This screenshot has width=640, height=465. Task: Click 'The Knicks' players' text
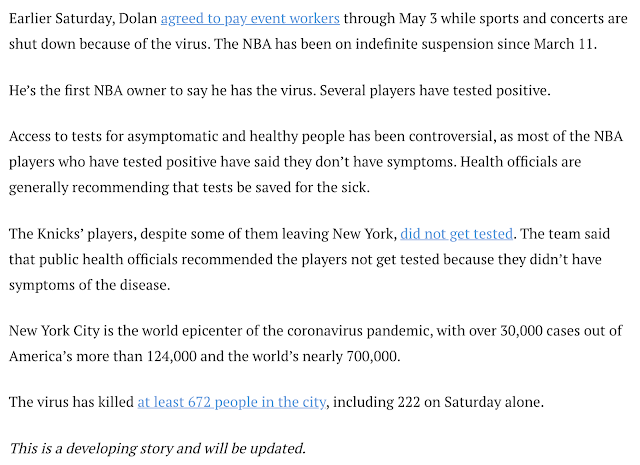(x=73, y=234)
